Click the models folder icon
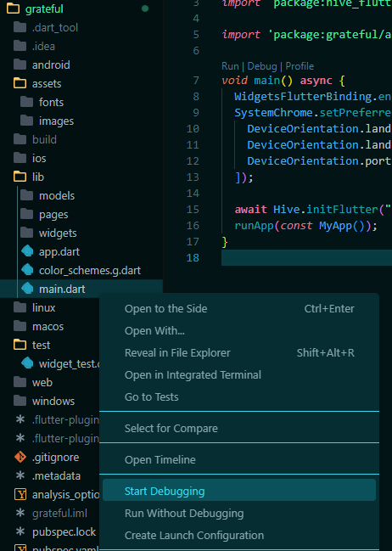Viewport: 392px width, 551px height. click(26, 195)
